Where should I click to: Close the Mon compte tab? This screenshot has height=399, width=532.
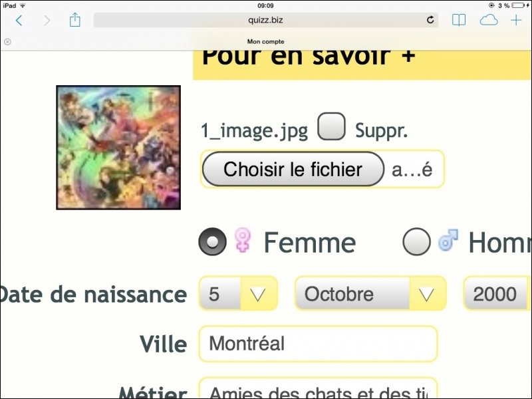click(7, 41)
